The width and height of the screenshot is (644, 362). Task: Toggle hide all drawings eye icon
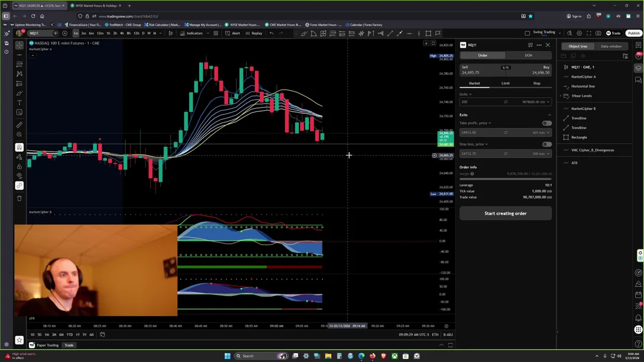(19, 176)
